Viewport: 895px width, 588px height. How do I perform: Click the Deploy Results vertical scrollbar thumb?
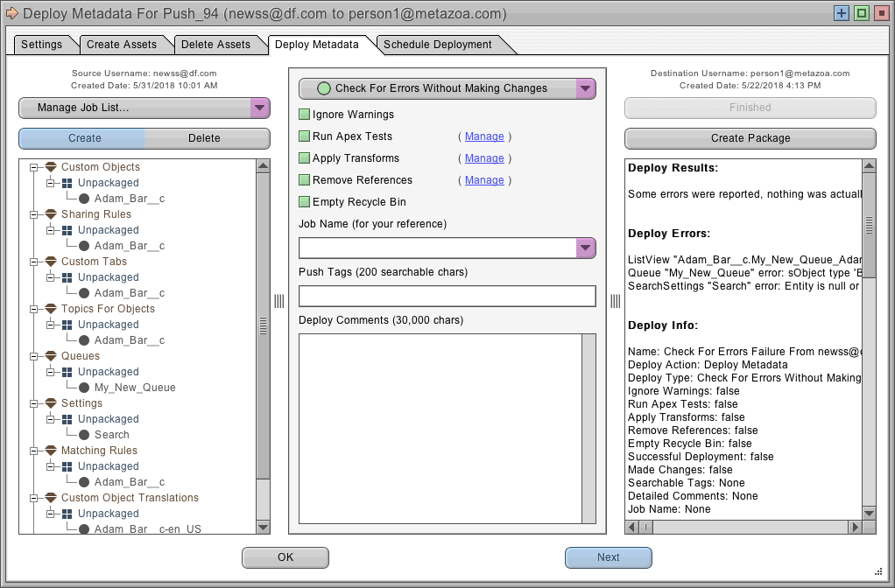[x=870, y=225]
